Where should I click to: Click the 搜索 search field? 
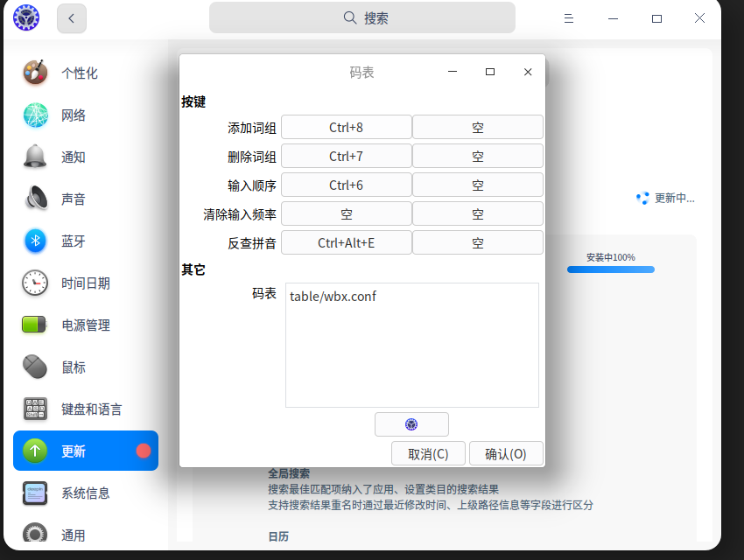pos(361,17)
